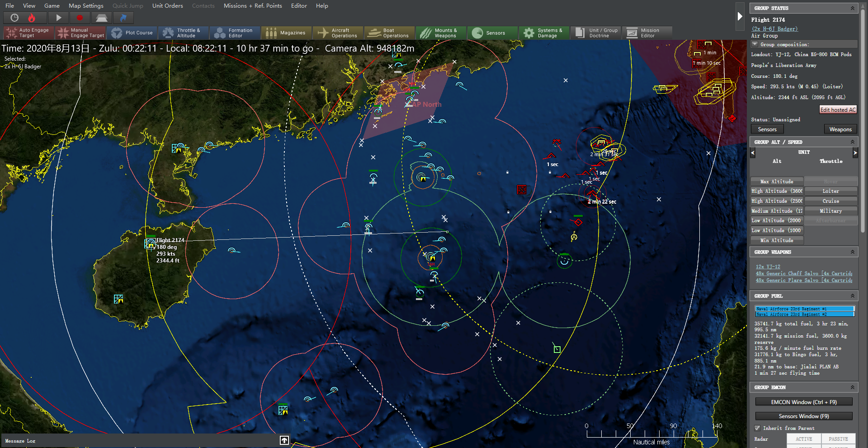Open the Help menu
The image size is (868, 448).
(322, 6)
